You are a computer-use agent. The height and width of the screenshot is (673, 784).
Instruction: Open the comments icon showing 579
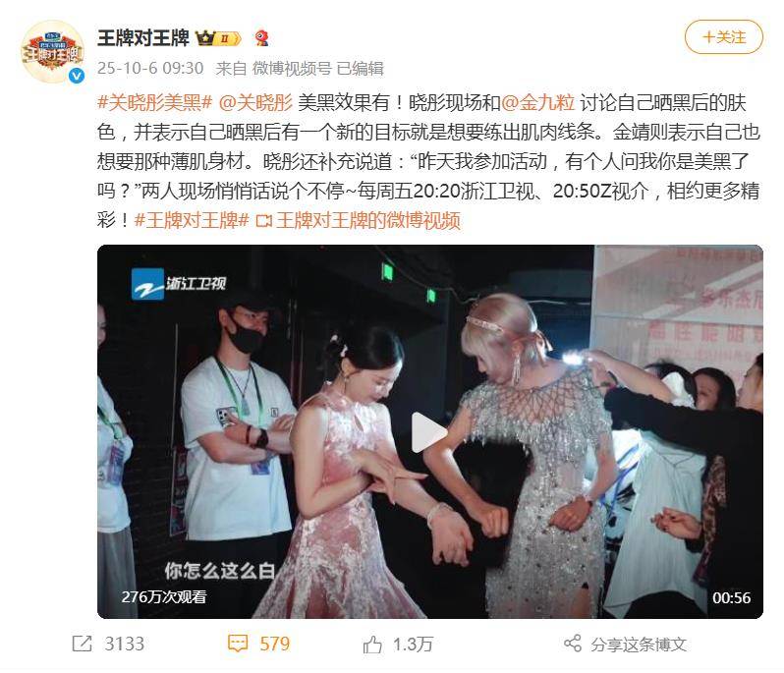click(x=238, y=644)
